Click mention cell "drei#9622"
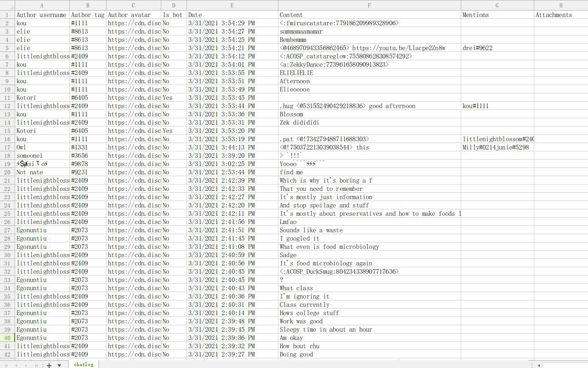Screen dimensions: 588x368 [498, 48]
